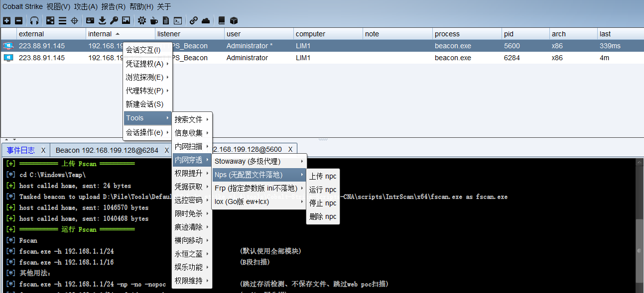Image resolution: width=644 pixels, height=293 pixels.
Task: Show target table via crosshair icon
Action: (74, 20)
